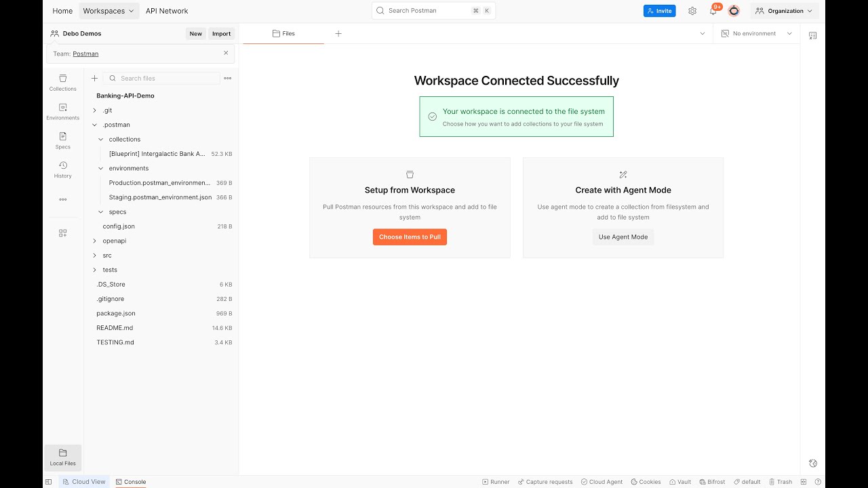Expand the src folder
The height and width of the screenshot is (488, 868).
pos(95,256)
